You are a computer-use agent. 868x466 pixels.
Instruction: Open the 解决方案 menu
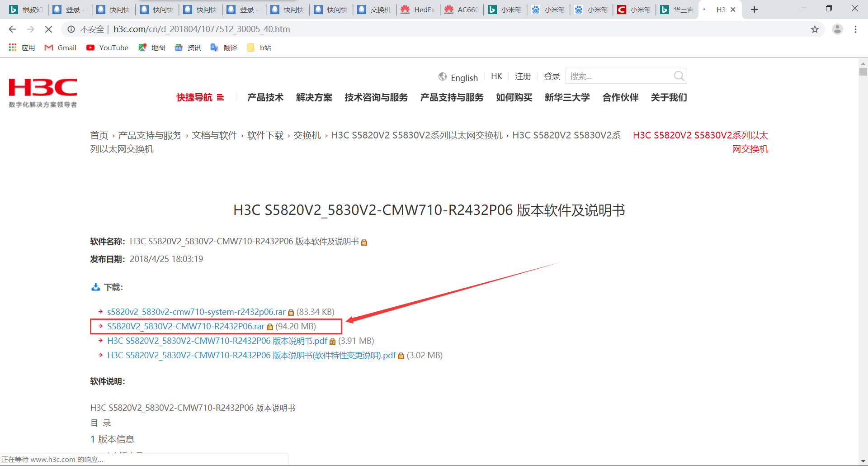pos(314,97)
